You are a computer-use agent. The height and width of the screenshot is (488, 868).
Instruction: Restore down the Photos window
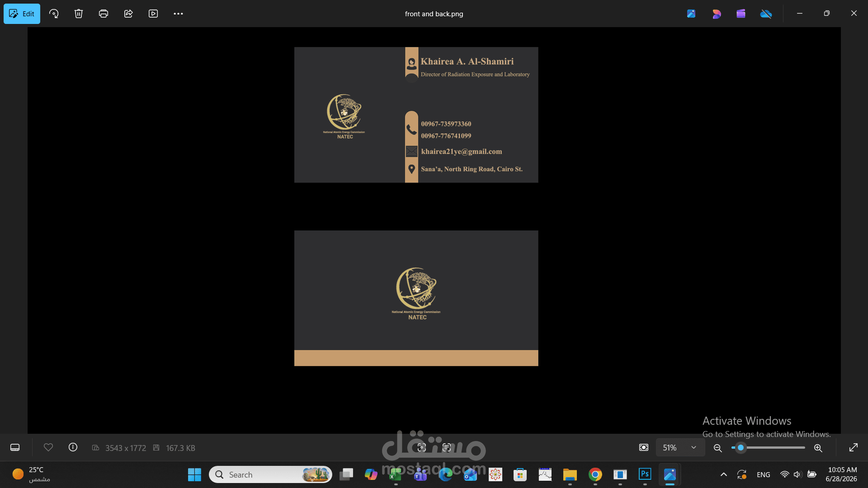(x=827, y=14)
